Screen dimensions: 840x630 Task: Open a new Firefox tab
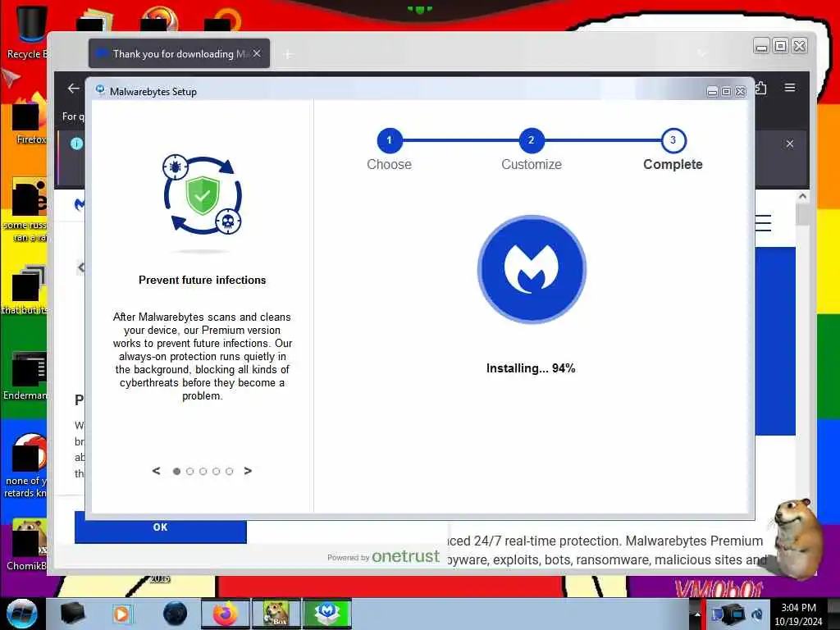point(288,54)
